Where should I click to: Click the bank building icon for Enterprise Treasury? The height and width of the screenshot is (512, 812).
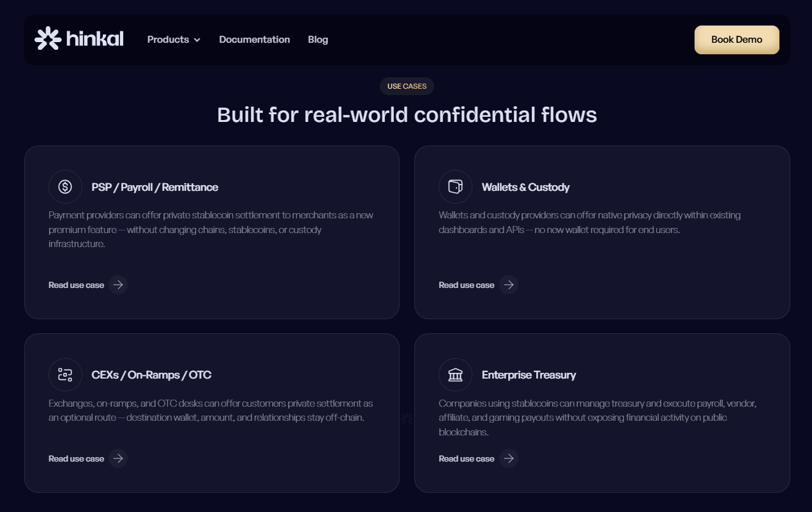455,374
